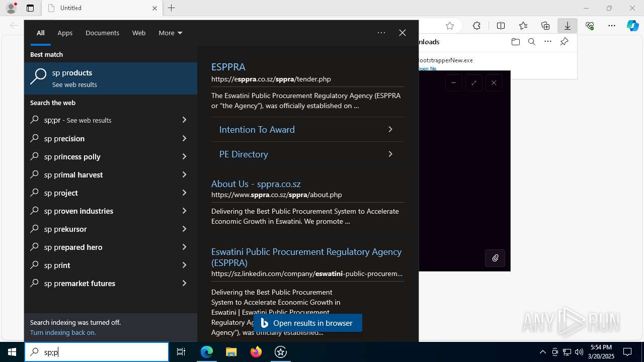The image size is (644, 362).
Task: Close the Untitled browser tab
Action: click(154, 8)
